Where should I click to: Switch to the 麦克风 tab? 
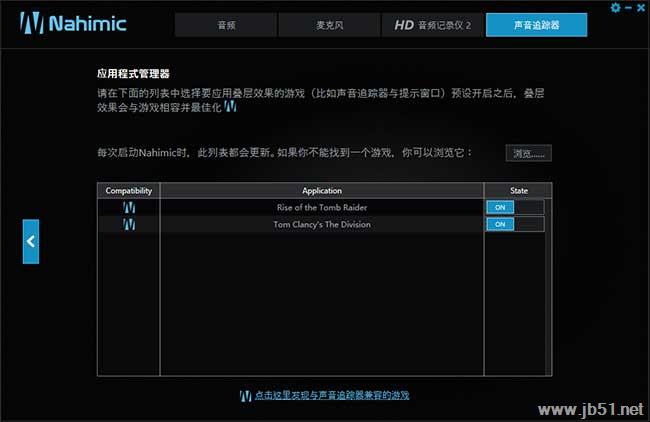coord(329,25)
